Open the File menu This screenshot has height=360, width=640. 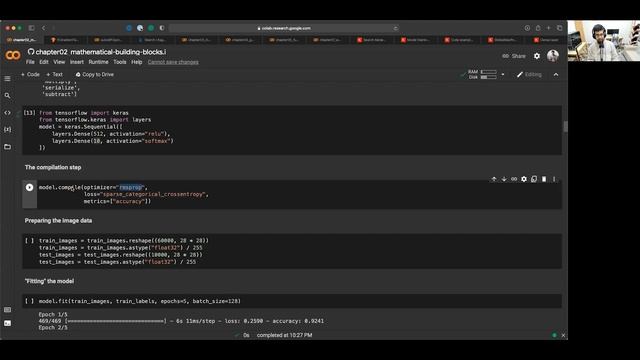tap(30, 62)
